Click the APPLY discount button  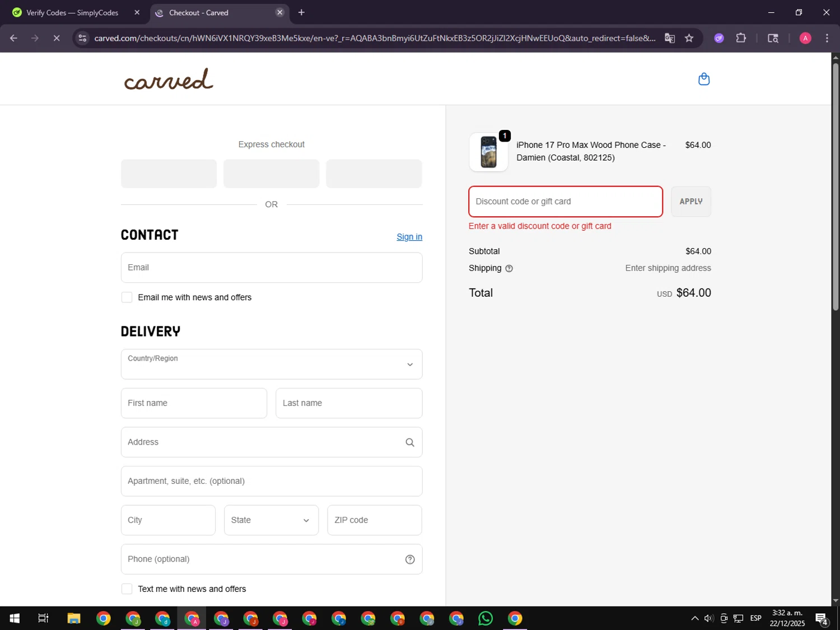(x=691, y=202)
